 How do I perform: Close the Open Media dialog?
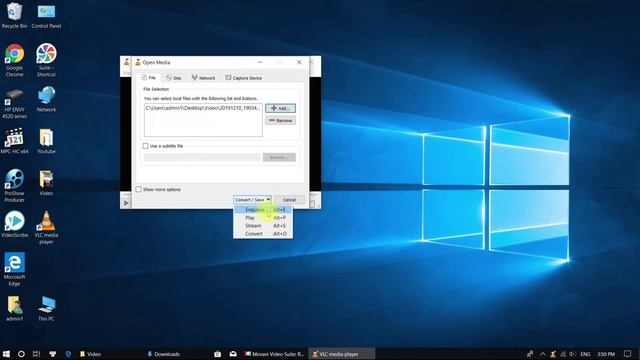click(299, 62)
